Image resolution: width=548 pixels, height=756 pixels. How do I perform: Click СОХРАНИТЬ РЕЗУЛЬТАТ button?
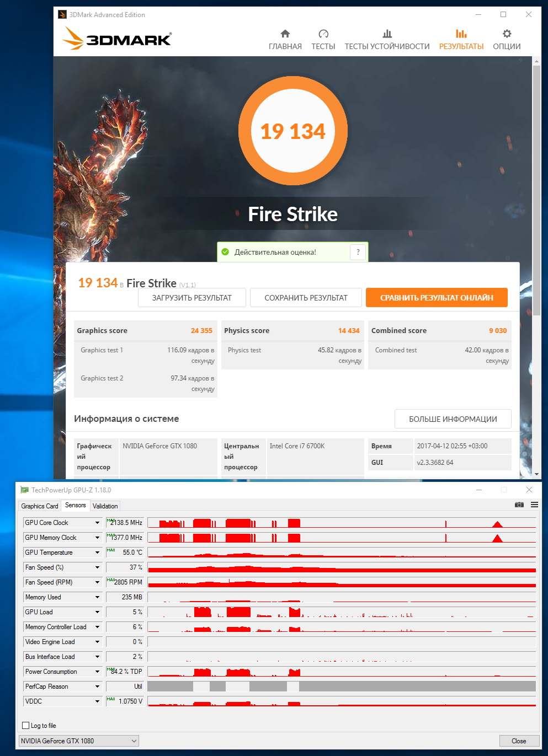[306, 298]
